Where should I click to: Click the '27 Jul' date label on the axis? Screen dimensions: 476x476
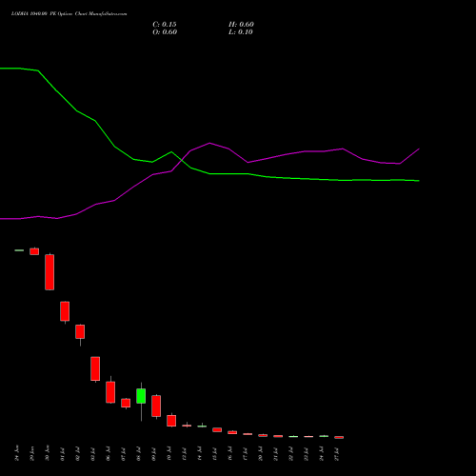coord(337,454)
